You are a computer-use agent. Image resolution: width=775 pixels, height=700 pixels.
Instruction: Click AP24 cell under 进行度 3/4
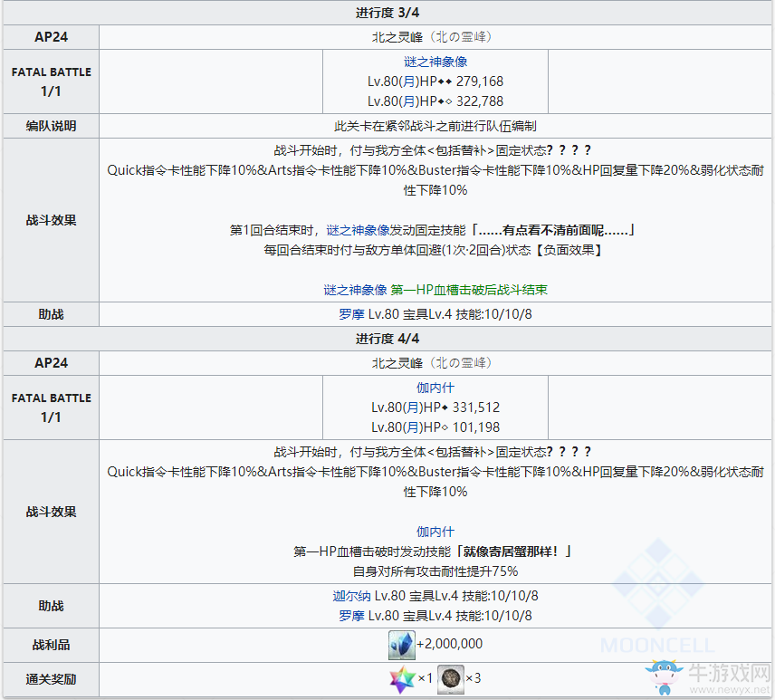click(51, 37)
